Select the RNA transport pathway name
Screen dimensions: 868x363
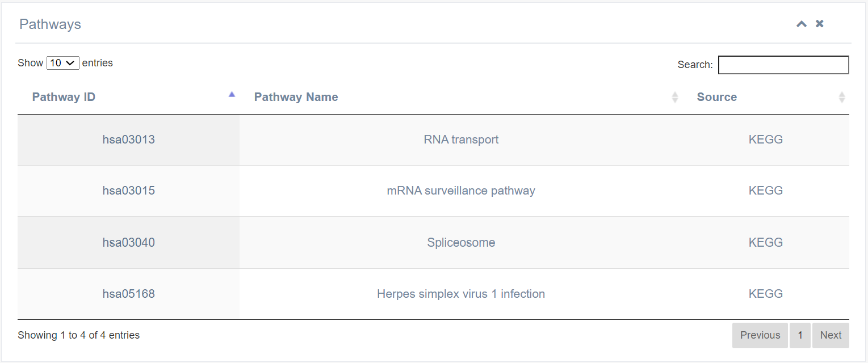click(x=461, y=140)
